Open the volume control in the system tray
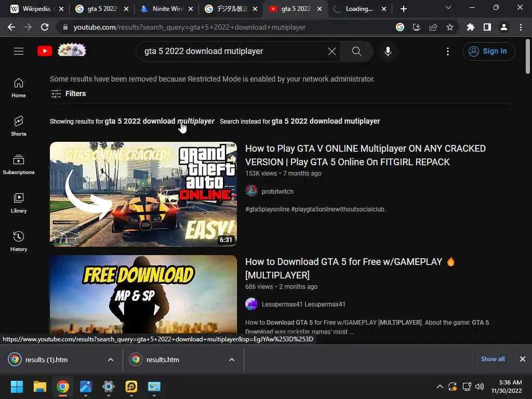Screen dimensions: 532x399 480,387
